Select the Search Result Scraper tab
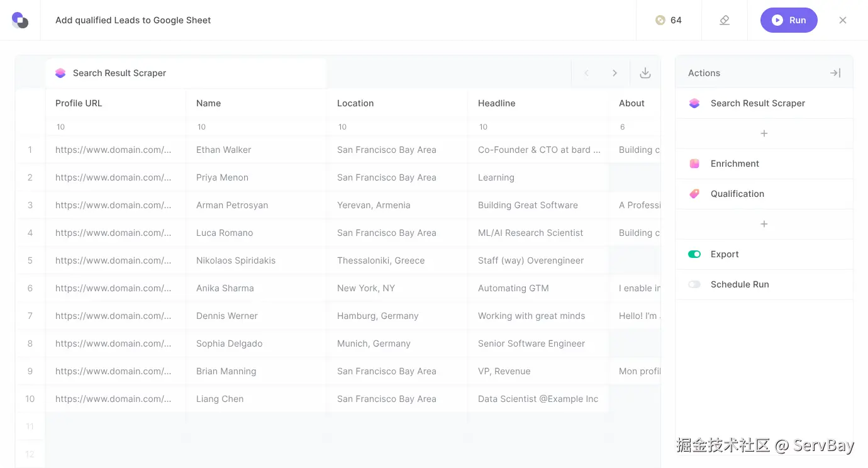The height and width of the screenshot is (468, 868). (x=186, y=73)
